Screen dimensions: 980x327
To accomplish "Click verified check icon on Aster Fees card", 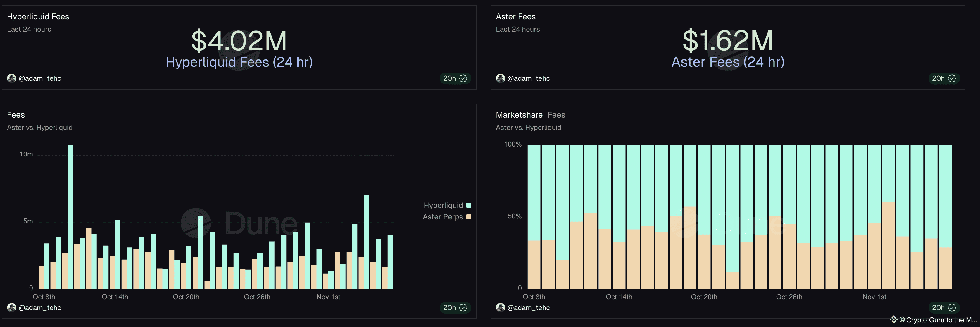I will pos(952,78).
